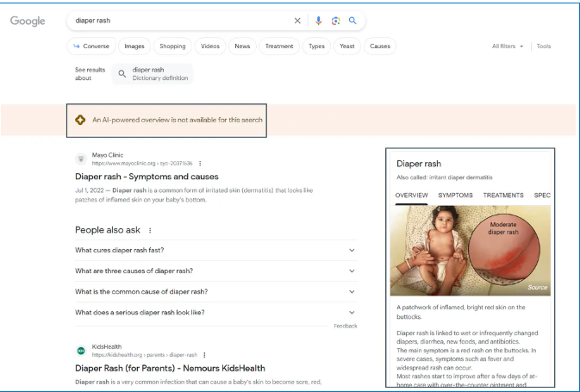Image resolution: width=580 pixels, height=392 pixels.
Task: Click the AI-powered overview not available message
Action: [178, 120]
